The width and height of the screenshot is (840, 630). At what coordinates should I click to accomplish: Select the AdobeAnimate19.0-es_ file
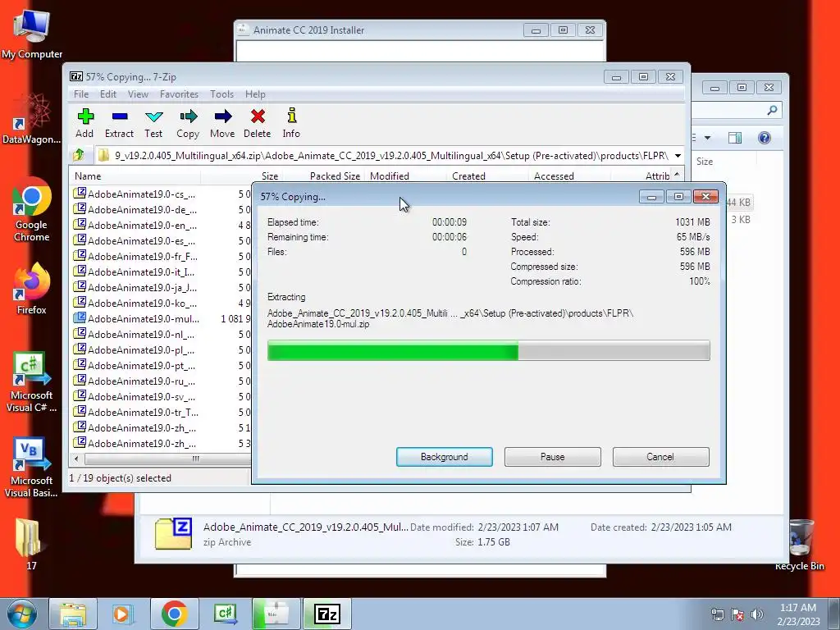pyautogui.click(x=135, y=240)
